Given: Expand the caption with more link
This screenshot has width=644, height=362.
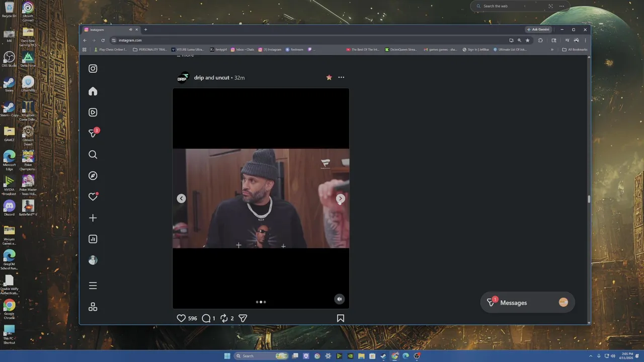Looking at the screenshot, I should 187,55.
